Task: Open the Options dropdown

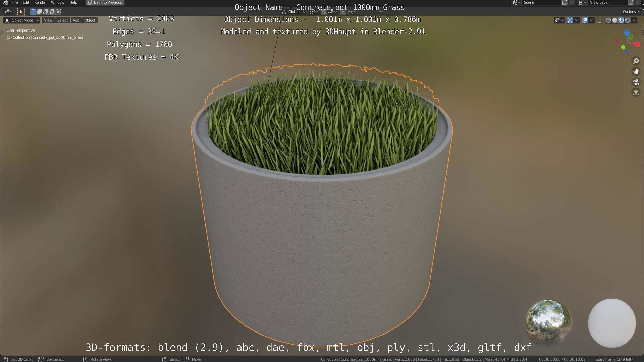Action: (632, 12)
